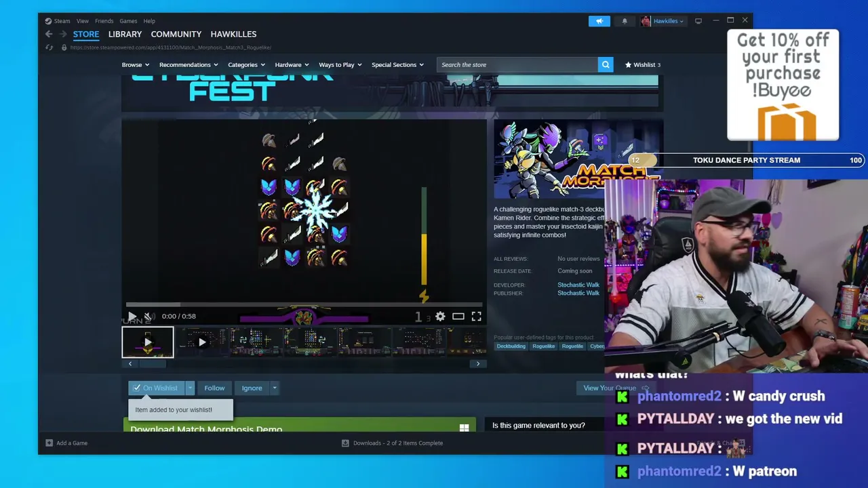This screenshot has width=868, height=488.
Task: Open the notifications bell in Steam
Action: click(625, 21)
